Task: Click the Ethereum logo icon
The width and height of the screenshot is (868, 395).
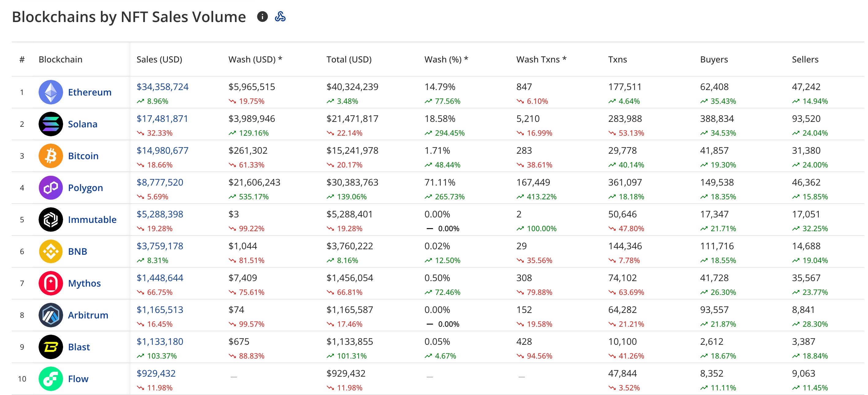Action: [x=51, y=92]
